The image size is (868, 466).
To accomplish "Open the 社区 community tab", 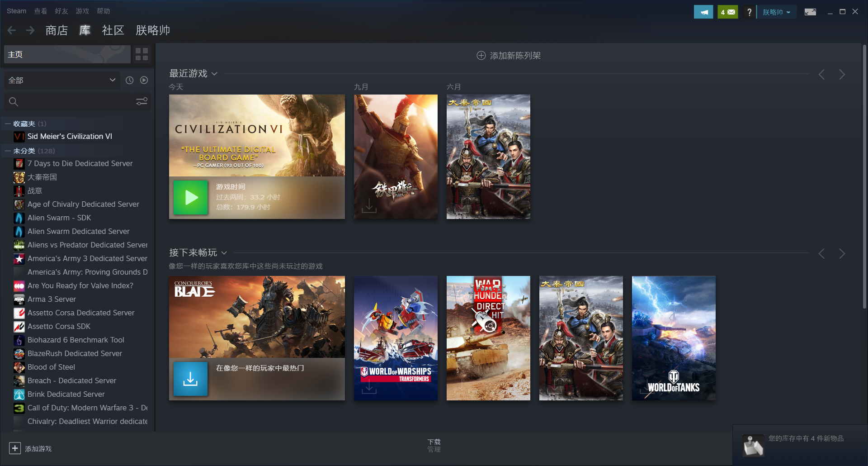I will [x=113, y=30].
